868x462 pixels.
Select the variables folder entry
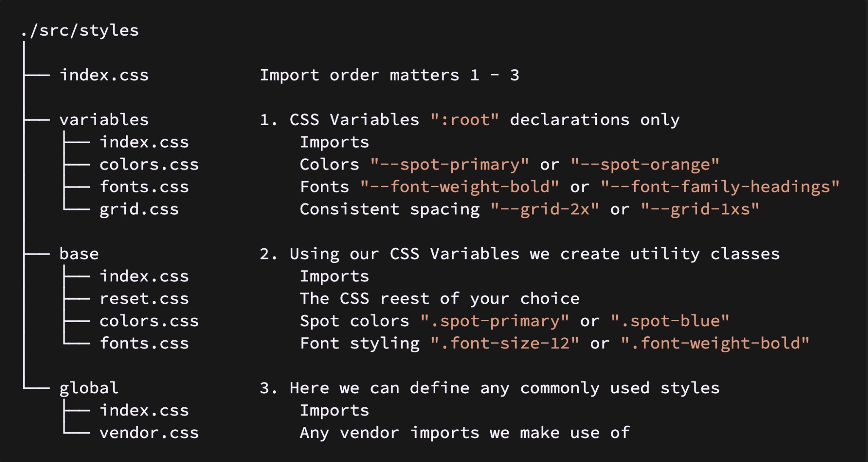104,120
